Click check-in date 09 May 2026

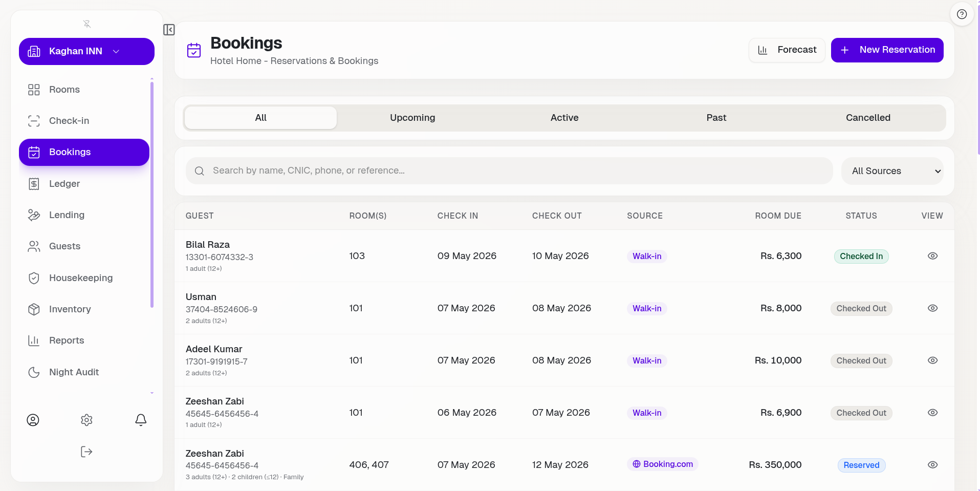467,256
